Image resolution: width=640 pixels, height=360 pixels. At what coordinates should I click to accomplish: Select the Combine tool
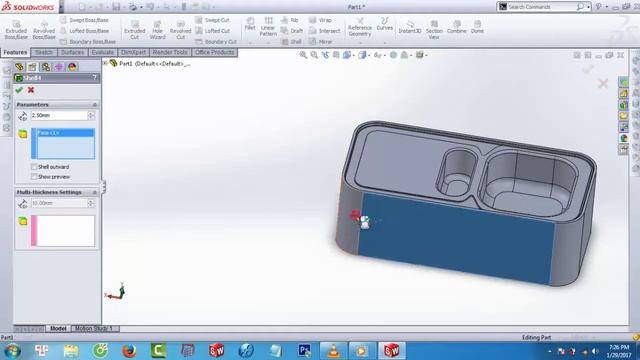point(456,27)
